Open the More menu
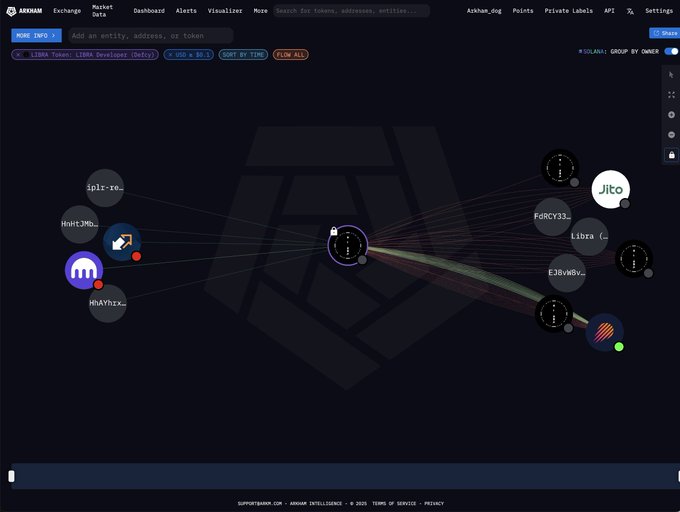 click(x=260, y=11)
